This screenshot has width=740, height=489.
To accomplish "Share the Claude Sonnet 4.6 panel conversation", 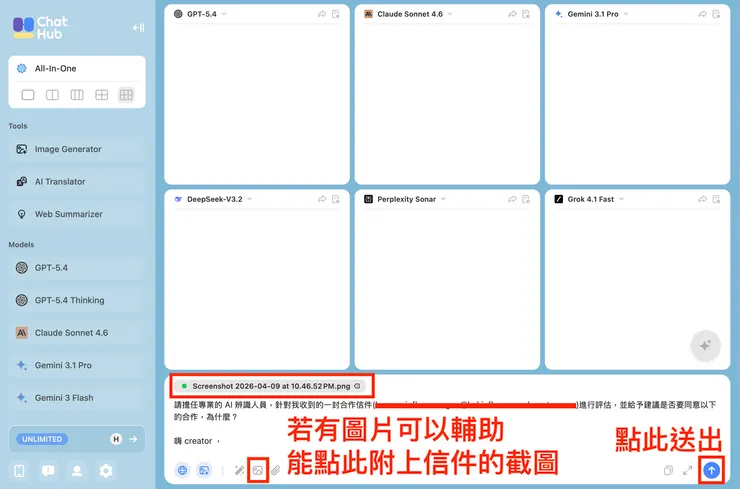I will pos(512,14).
